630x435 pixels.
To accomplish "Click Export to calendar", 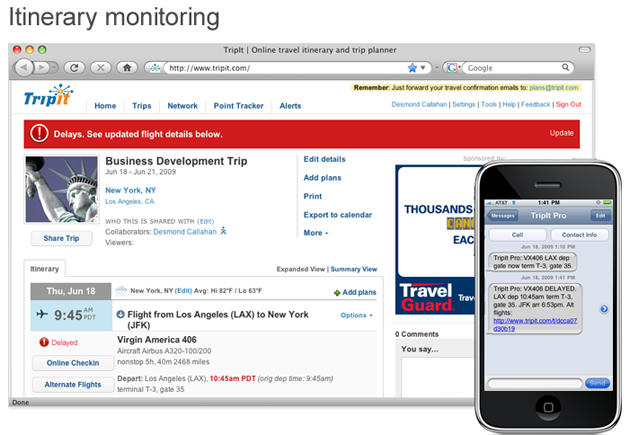I will click(338, 214).
